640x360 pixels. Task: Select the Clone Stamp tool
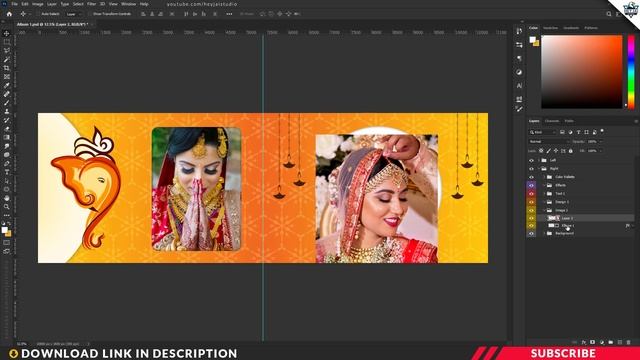pyautogui.click(x=7, y=111)
